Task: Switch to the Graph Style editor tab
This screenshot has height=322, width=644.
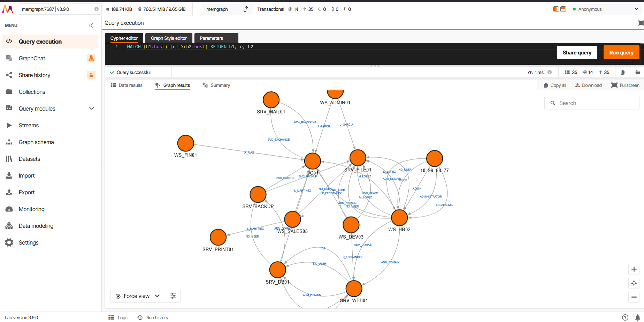Action: (169, 38)
